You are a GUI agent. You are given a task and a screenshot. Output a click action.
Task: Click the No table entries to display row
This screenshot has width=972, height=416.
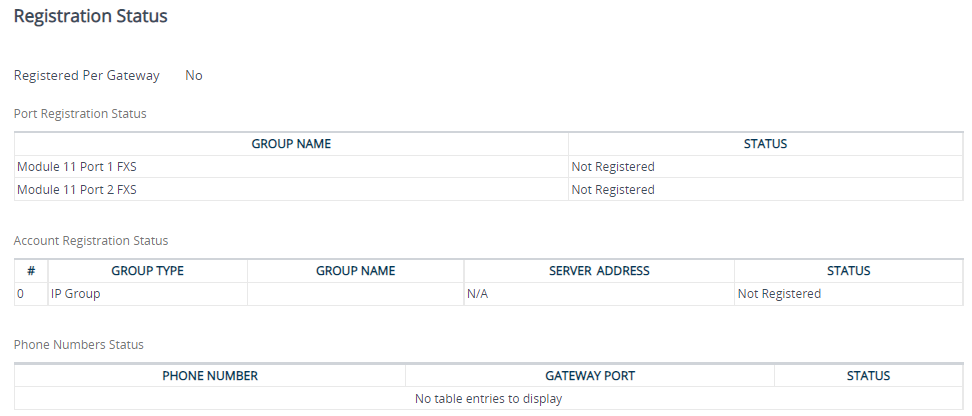(489, 399)
